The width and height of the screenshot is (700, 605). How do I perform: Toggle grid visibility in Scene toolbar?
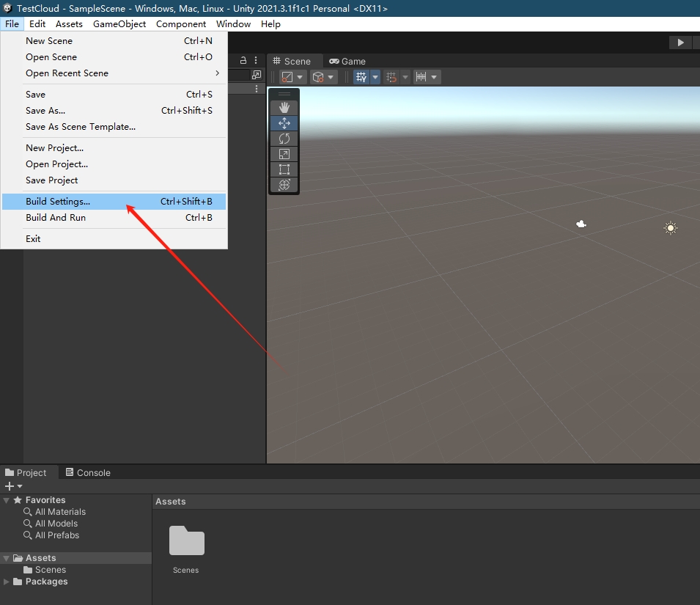coord(361,77)
